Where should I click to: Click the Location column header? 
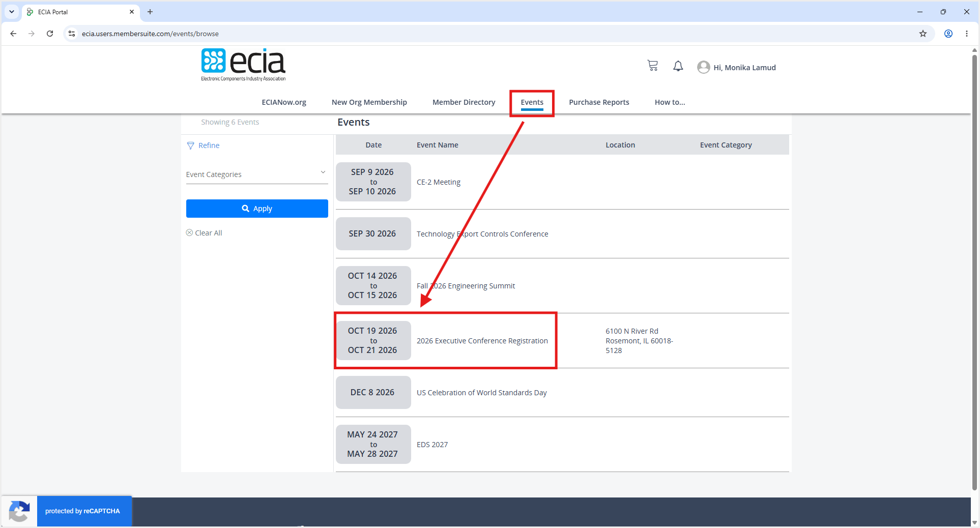coord(620,145)
